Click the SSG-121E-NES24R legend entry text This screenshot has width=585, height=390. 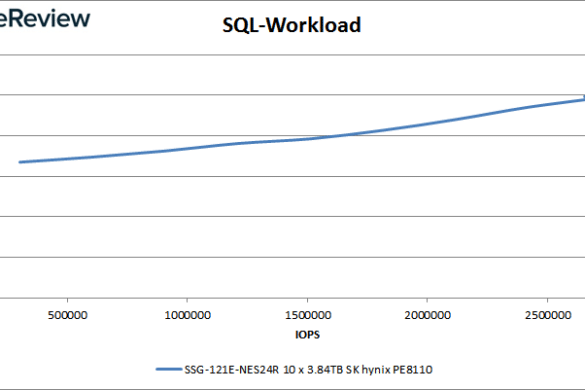[x=308, y=369]
